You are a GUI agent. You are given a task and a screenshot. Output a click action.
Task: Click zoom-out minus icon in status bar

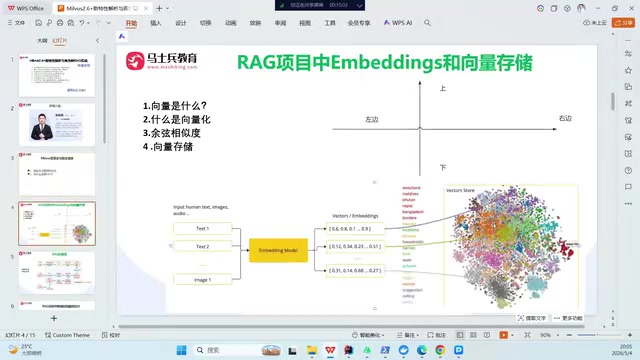point(569,335)
